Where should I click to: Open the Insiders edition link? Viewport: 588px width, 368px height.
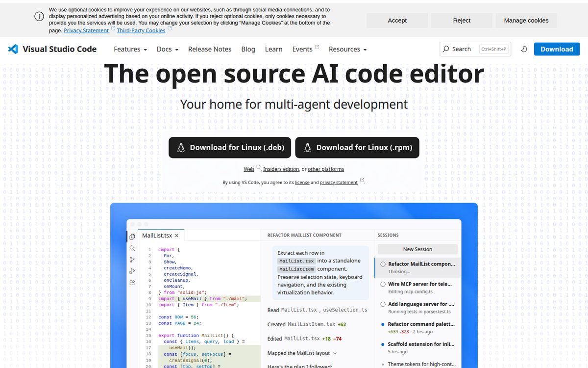point(281,169)
